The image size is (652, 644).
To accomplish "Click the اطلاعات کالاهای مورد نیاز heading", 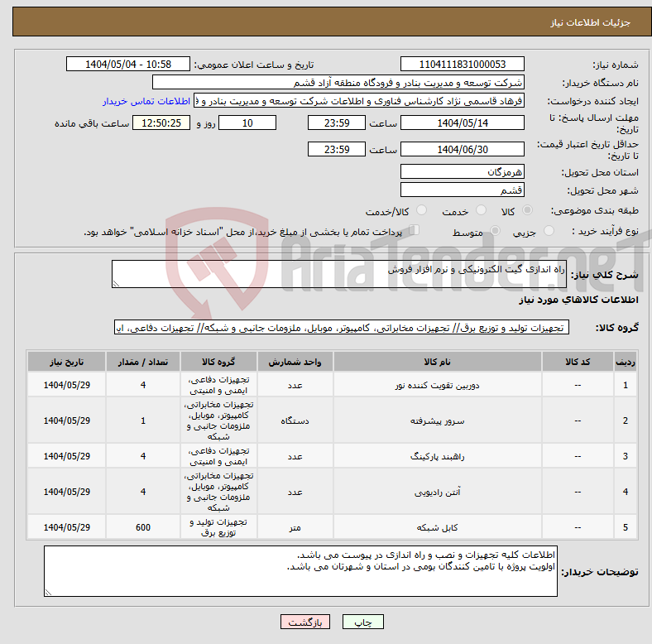I will pyautogui.click(x=578, y=300).
